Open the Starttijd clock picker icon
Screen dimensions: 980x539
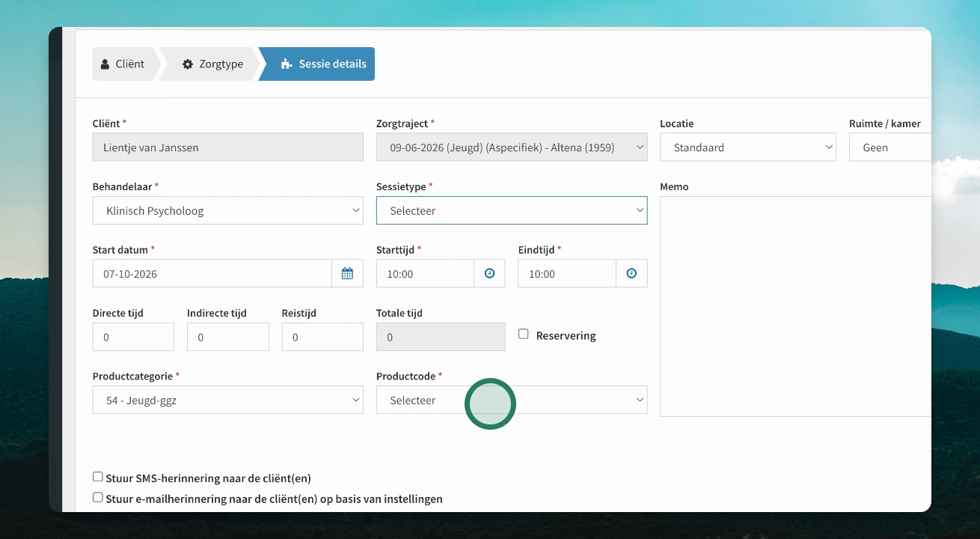tap(489, 273)
